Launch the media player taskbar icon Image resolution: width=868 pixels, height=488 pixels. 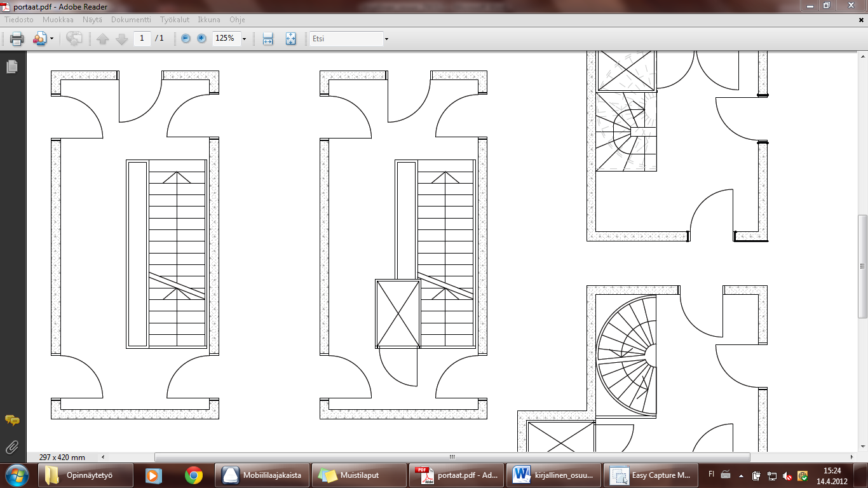[x=153, y=475]
